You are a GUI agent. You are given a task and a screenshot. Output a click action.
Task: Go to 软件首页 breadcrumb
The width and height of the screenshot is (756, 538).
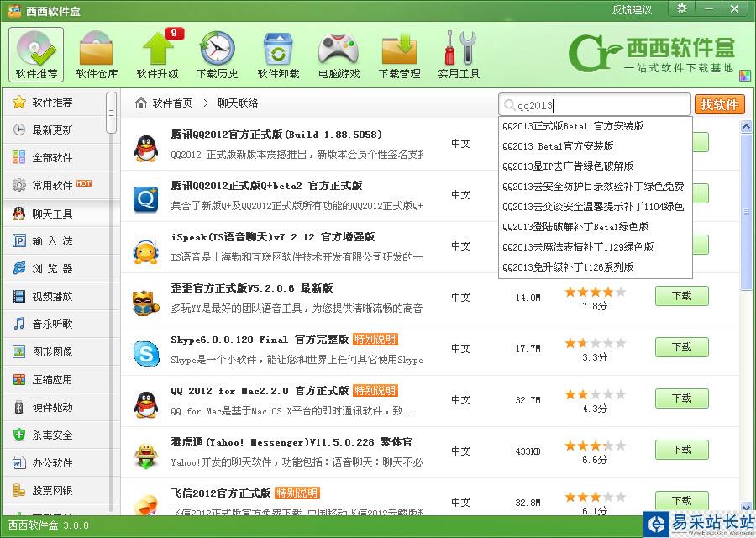click(164, 103)
